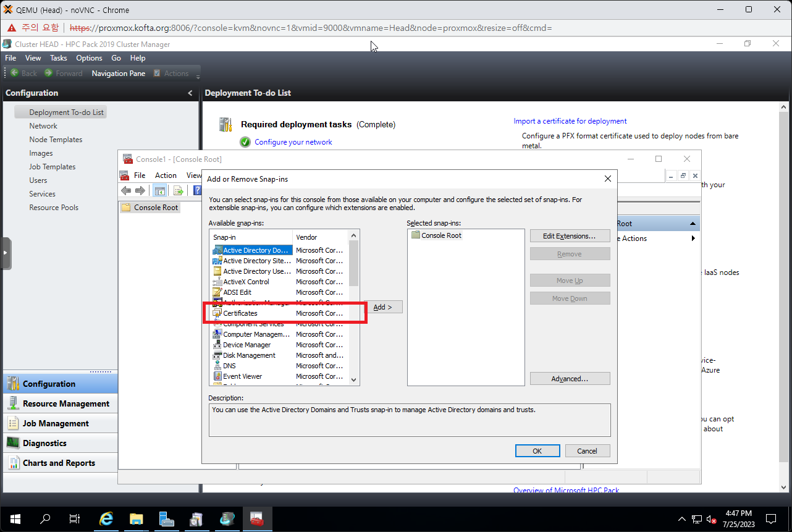Open the Import a certificate for deployment link
The image size is (792, 532).
click(570, 121)
